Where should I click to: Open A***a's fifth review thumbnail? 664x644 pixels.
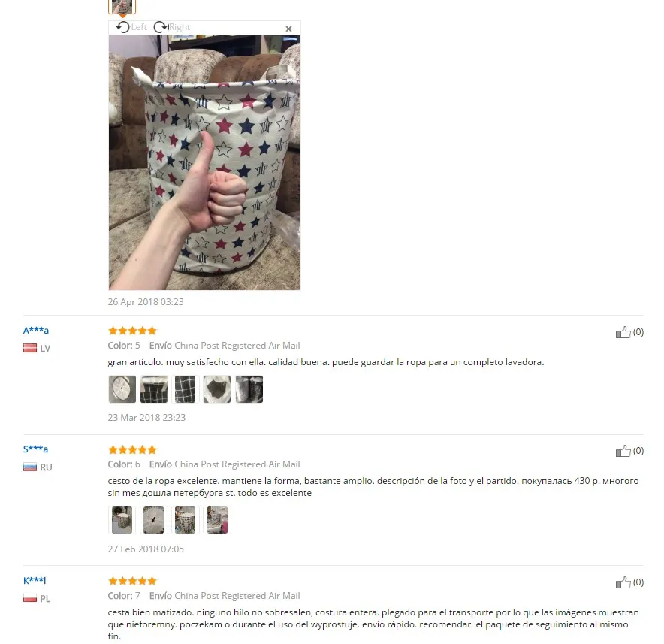249,389
